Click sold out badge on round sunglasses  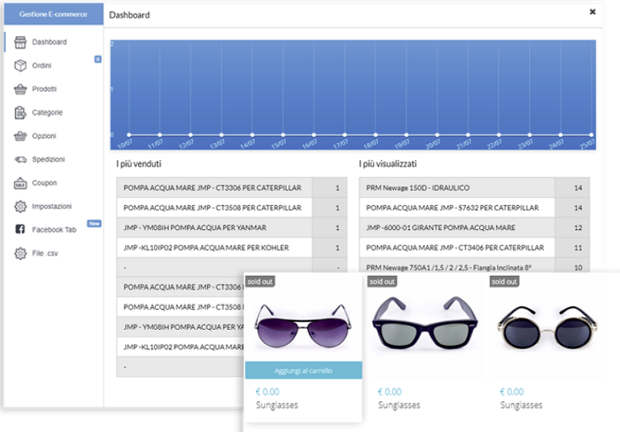504,281
